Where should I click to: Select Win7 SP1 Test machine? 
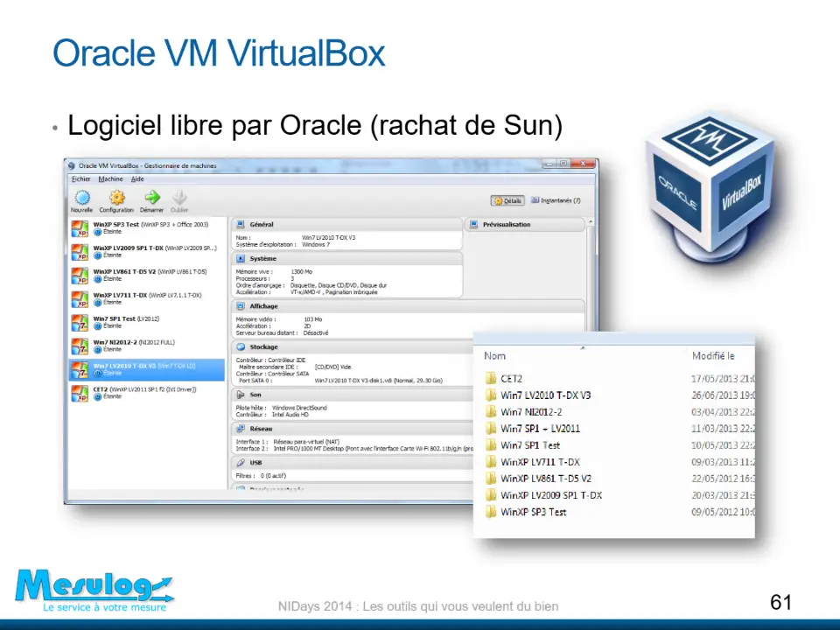147,323
